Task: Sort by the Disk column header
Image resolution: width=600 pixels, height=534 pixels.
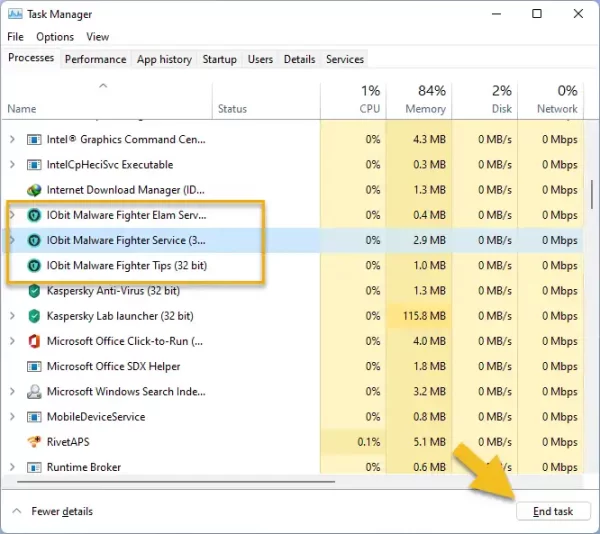Action: click(x=485, y=100)
